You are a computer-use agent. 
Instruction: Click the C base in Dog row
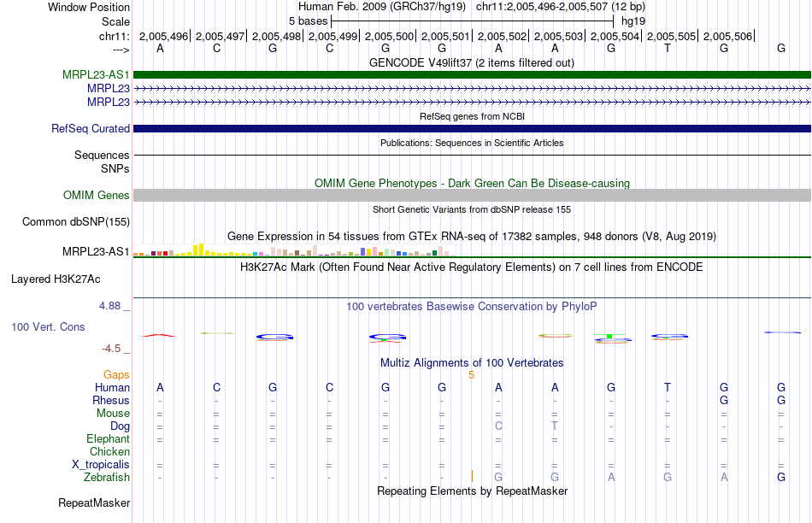pos(498,426)
